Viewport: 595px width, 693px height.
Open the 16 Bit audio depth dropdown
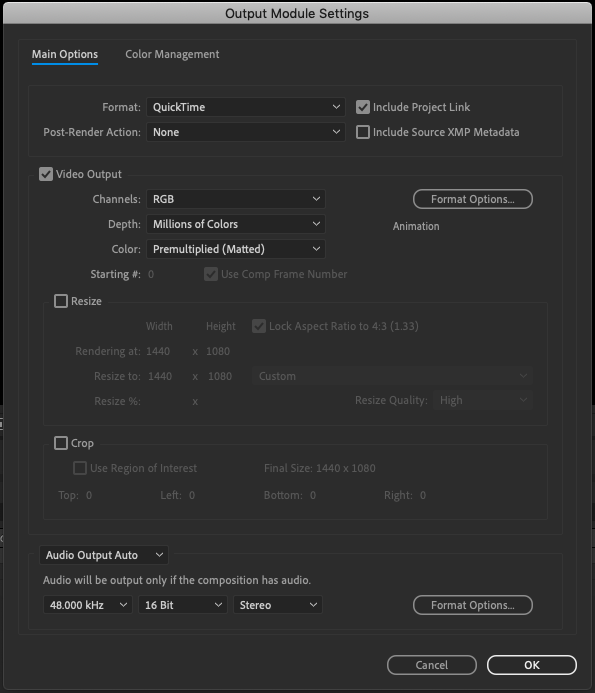coord(183,605)
